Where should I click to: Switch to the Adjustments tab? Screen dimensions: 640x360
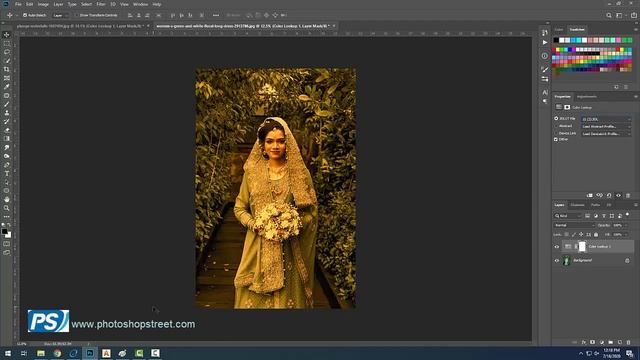point(587,97)
